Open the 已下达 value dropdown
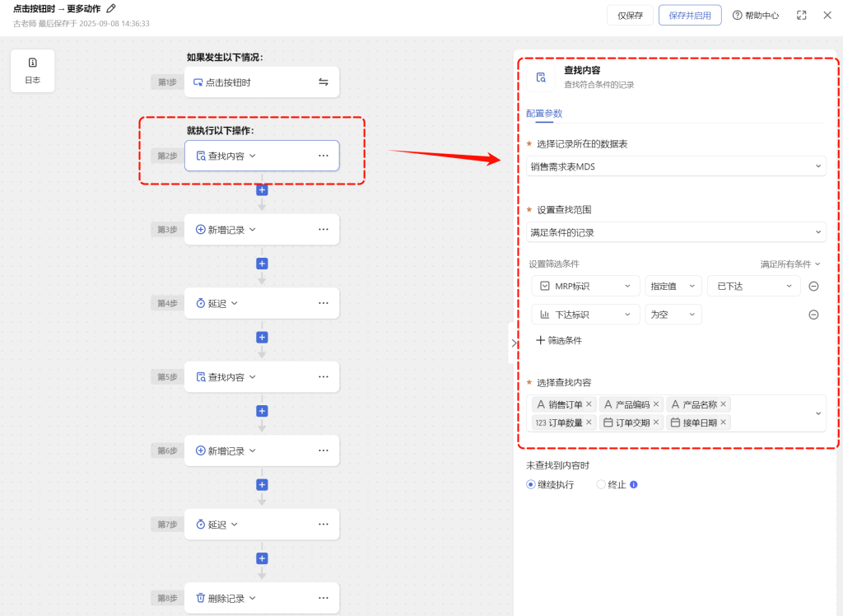Image resolution: width=843 pixels, height=616 pixels. 754,287
